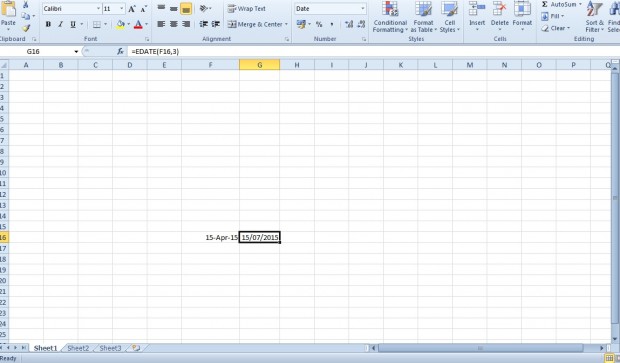Click the Merge & Center button

(257, 25)
